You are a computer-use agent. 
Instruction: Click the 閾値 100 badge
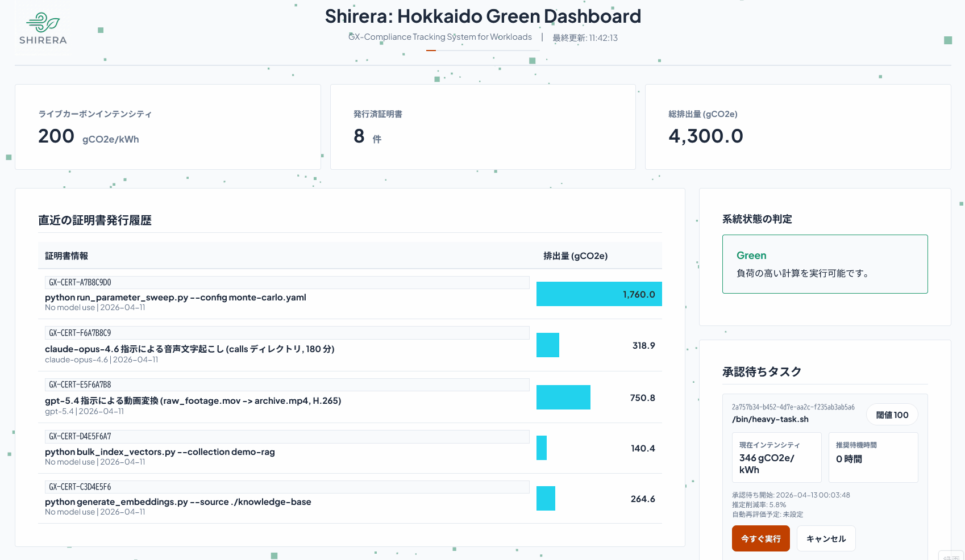(x=892, y=415)
